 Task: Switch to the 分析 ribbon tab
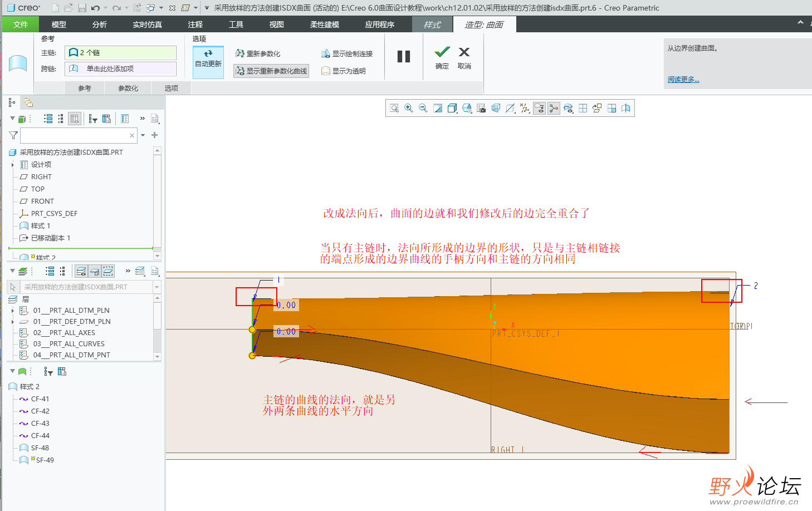tap(100, 24)
